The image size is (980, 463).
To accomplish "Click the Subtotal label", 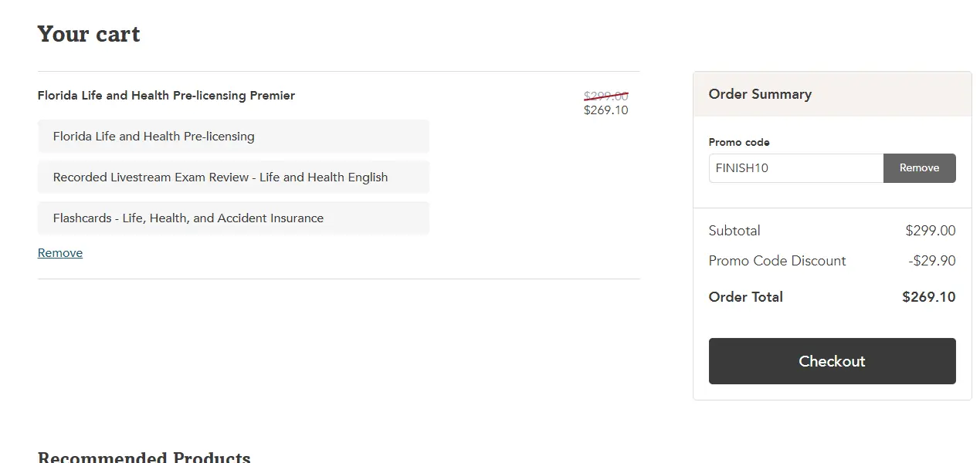I will pyautogui.click(x=734, y=231).
